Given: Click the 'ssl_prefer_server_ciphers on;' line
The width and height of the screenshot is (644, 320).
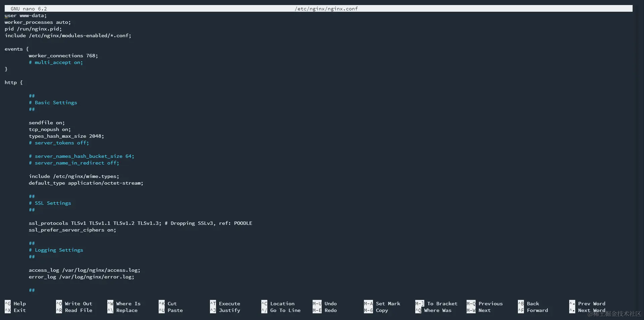Looking at the screenshot, I should [72, 230].
